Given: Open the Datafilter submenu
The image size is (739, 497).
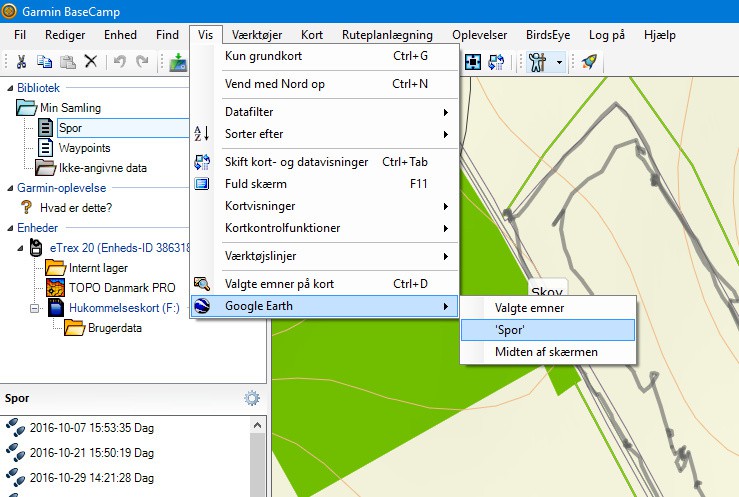Looking at the screenshot, I should point(325,112).
